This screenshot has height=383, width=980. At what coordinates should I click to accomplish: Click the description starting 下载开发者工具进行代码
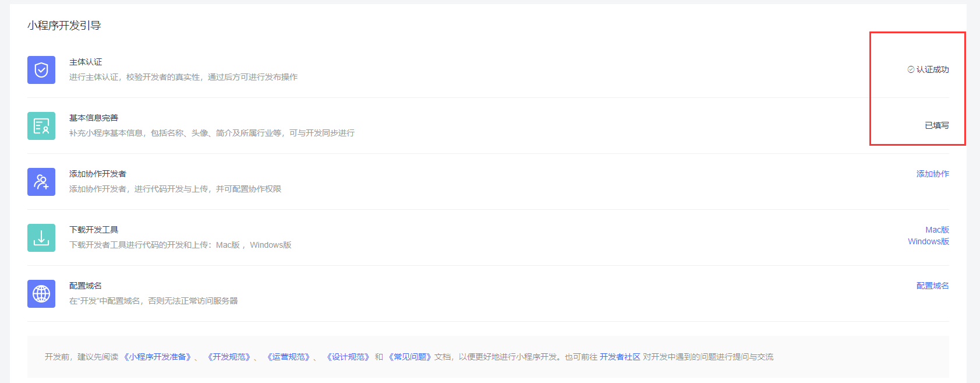tap(181, 245)
